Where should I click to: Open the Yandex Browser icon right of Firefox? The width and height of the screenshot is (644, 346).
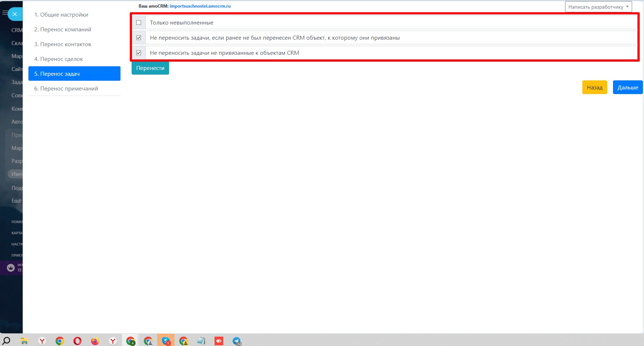(x=113, y=341)
